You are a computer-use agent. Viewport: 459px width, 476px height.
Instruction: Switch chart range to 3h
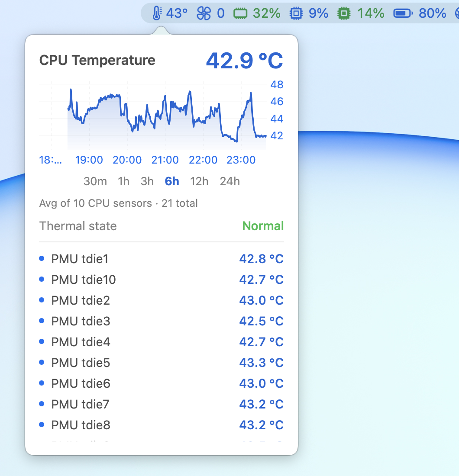pos(147,181)
